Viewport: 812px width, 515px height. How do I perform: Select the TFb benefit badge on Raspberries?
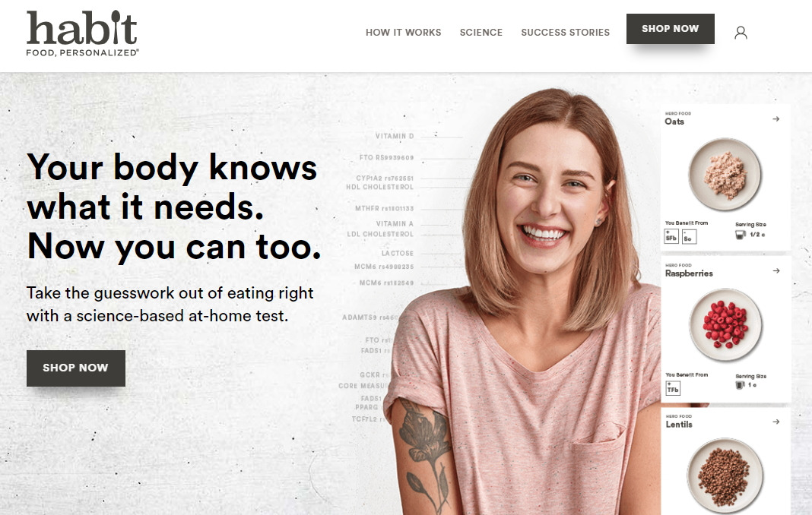(673, 388)
